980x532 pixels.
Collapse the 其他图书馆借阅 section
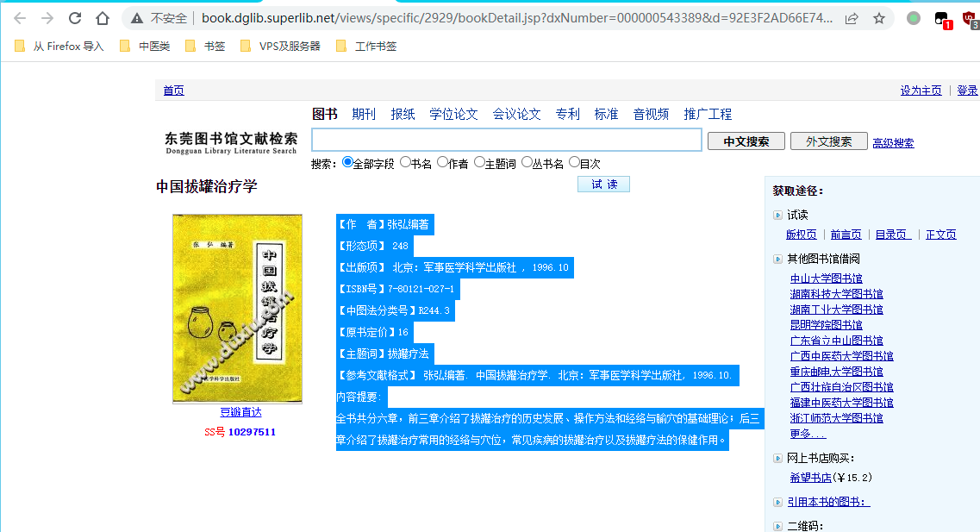click(x=777, y=259)
